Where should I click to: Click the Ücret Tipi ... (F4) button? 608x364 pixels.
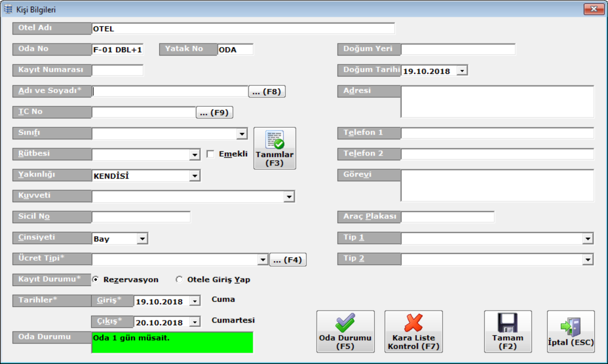pos(288,260)
